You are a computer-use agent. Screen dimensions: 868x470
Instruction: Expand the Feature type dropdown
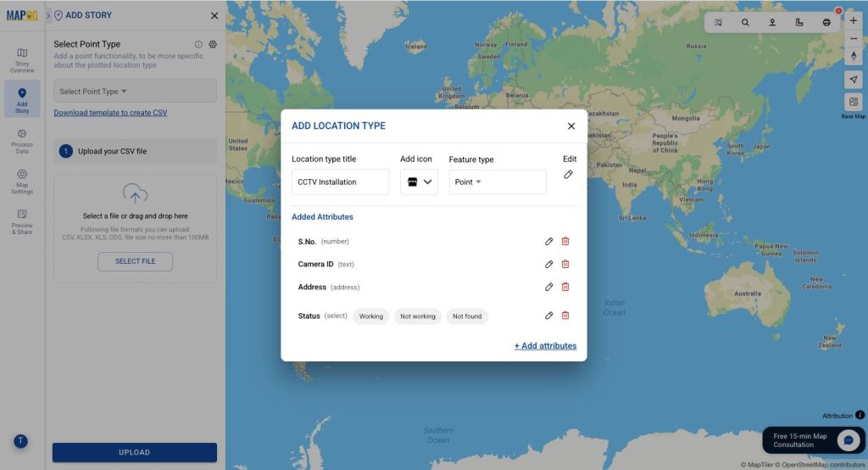497,182
